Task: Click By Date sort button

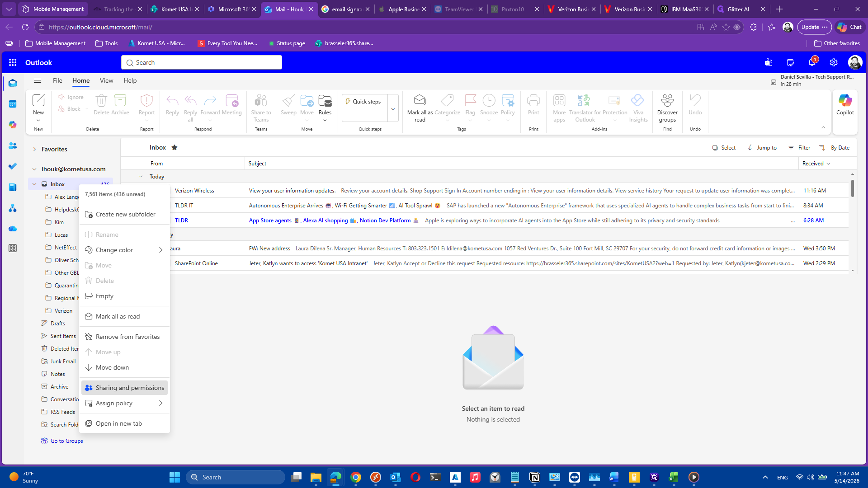Action: pyautogui.click(x=835, y=148)
